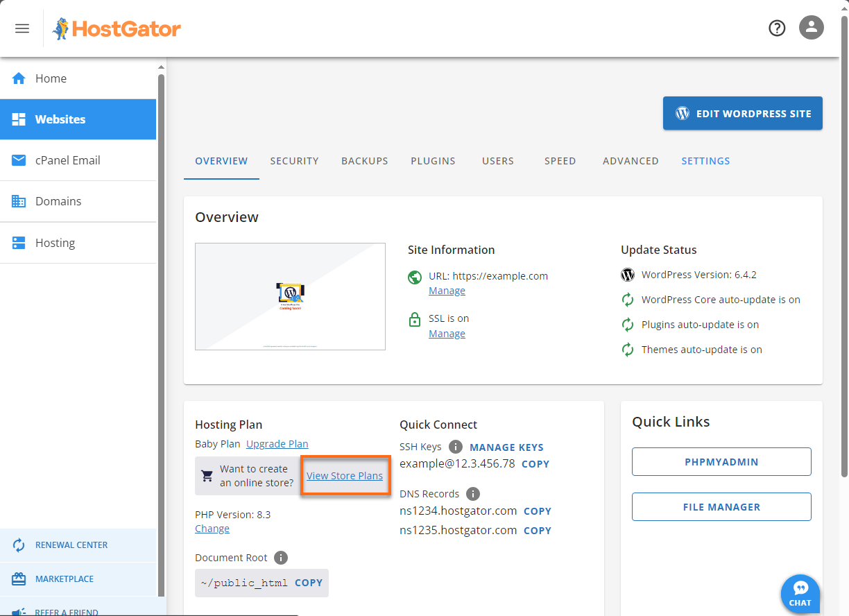Open phpMyAdmin from Quick Links
849x616 pixels.
721,461
